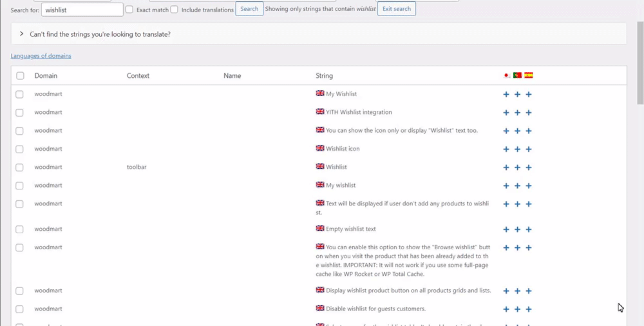Viewport: 644px width, 326px height.
Task: Add Japanese translation for "You can show the icon only" string
Action: click(506, 131)
